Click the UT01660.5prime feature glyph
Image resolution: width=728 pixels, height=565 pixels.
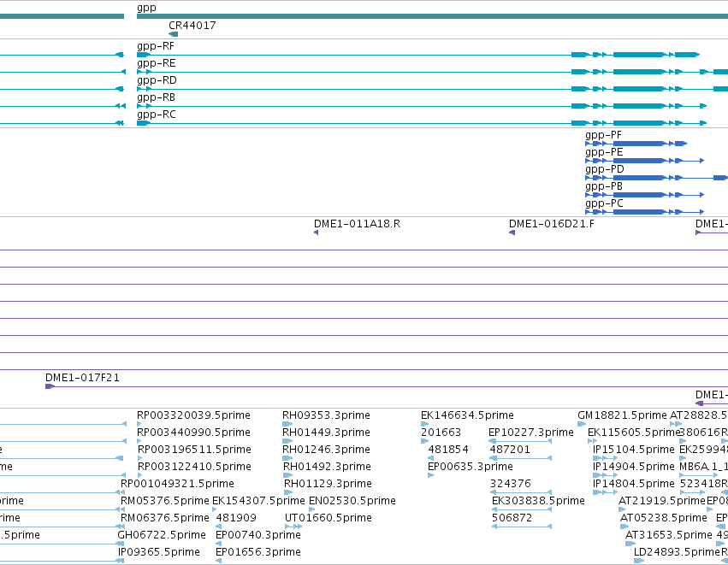[293, 527]
